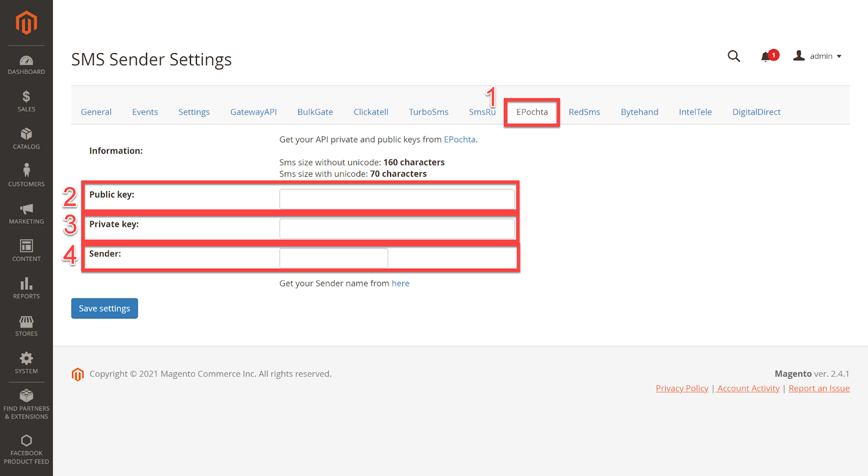Screen dimensions: 868x476
Task: Switch to the SmsRu tab
Action: [482, 112]
